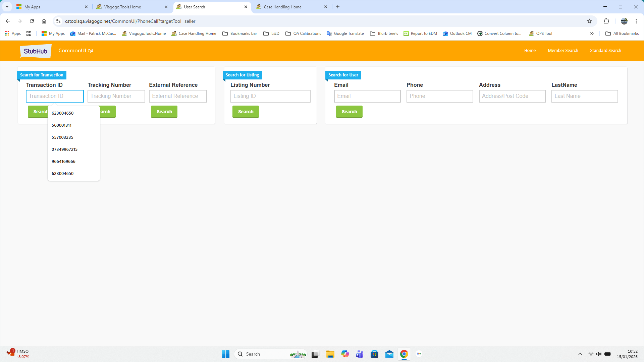Expand hidden bookmarks chevron
The height and width of the screenshot is (362, 644).
[x=592, y=34]
